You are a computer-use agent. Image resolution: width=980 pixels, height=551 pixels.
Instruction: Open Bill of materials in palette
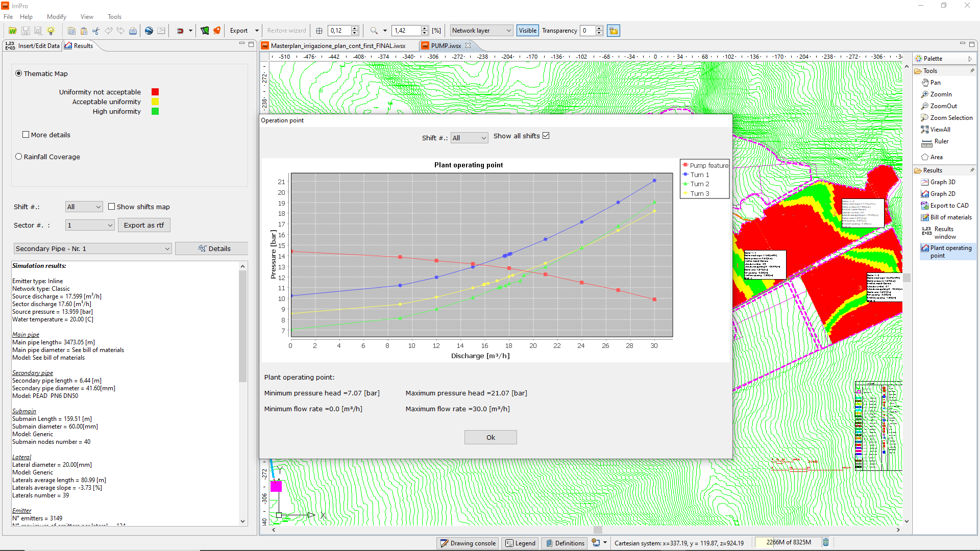[950, 217]
